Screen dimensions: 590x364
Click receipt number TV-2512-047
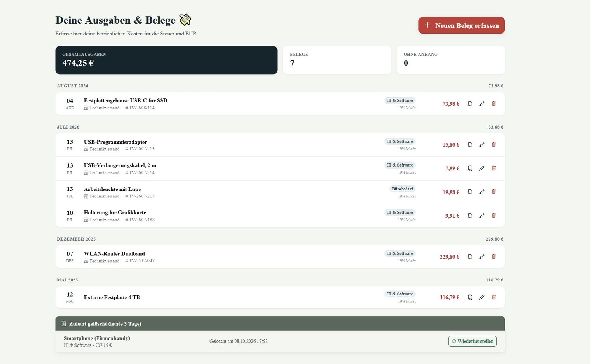pos(140,261)
